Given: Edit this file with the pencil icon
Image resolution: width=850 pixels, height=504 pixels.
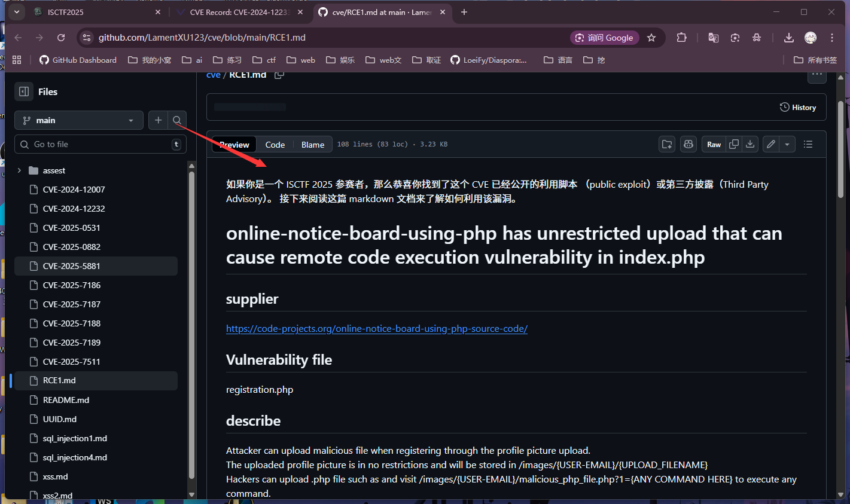Looking at the screenshot, I should pos(771,144).
